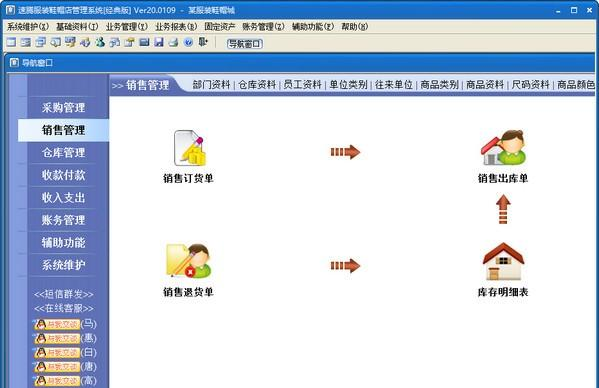Open the 辅助功能(F) menu

click(x=313, y=27)
